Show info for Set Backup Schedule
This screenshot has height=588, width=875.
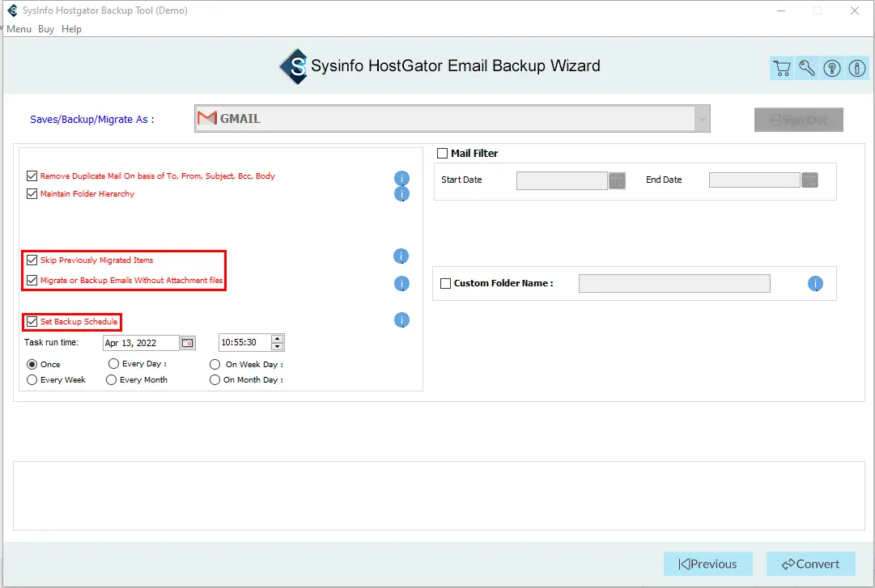click(x=401, y=320)
